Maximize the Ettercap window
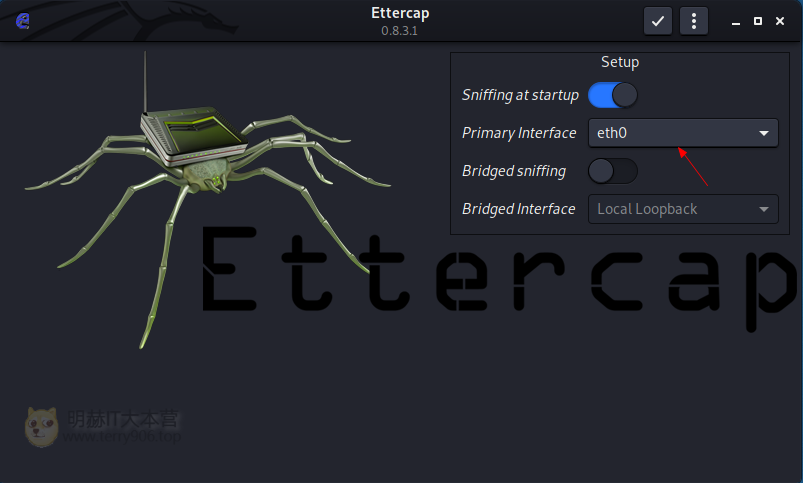The width and height of the screenshot is (803, 483). click(758, 21)
